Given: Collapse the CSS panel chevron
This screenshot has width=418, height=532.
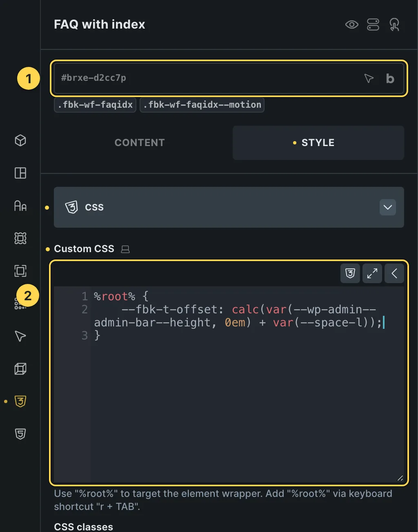Looking at the screenshot, I should click(388, 207).
